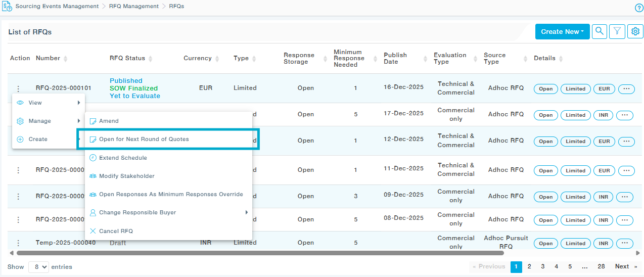
Task: Click the more details ellipsis for first row
Action: [x=626, y=89]
